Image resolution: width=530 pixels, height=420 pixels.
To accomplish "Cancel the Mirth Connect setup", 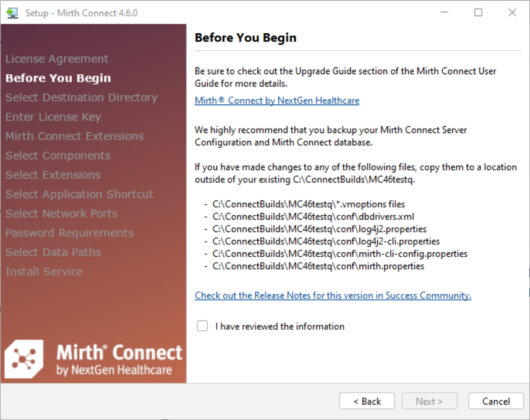I will pos(495,401).
